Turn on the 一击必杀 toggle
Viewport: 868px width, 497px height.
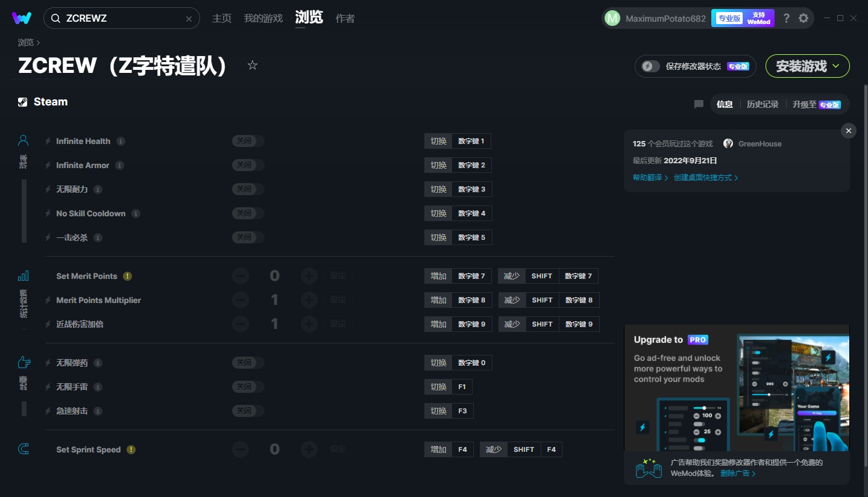pos(248,237)
